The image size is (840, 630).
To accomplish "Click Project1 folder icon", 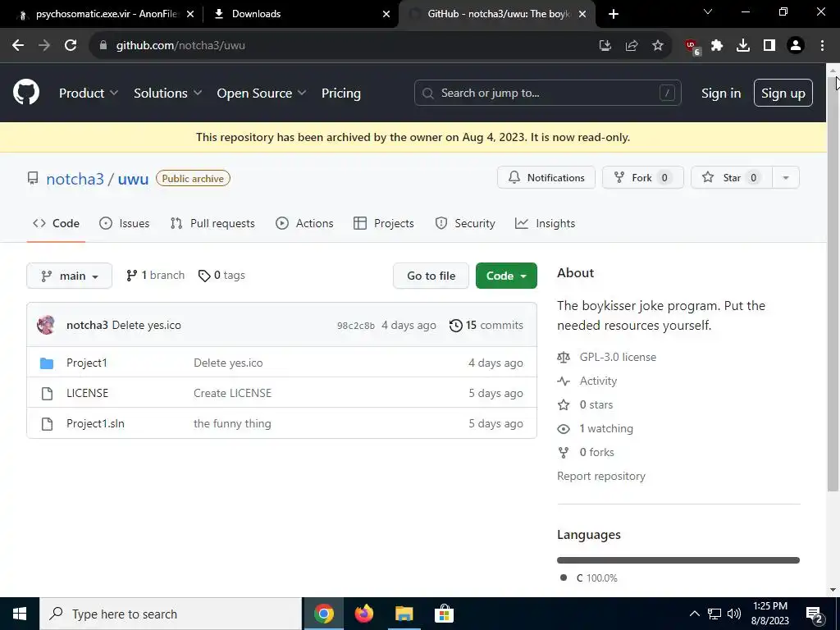I will pos(47,363).
